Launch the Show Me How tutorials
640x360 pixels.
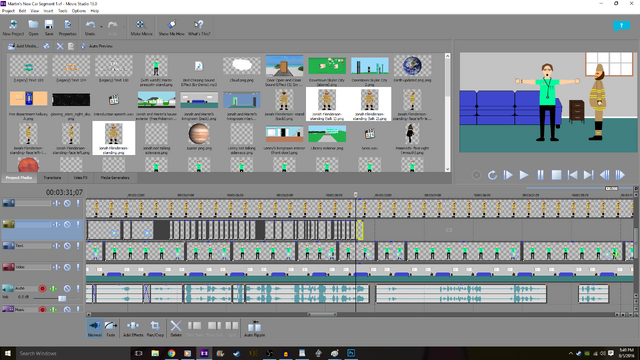tap(171, 28)
